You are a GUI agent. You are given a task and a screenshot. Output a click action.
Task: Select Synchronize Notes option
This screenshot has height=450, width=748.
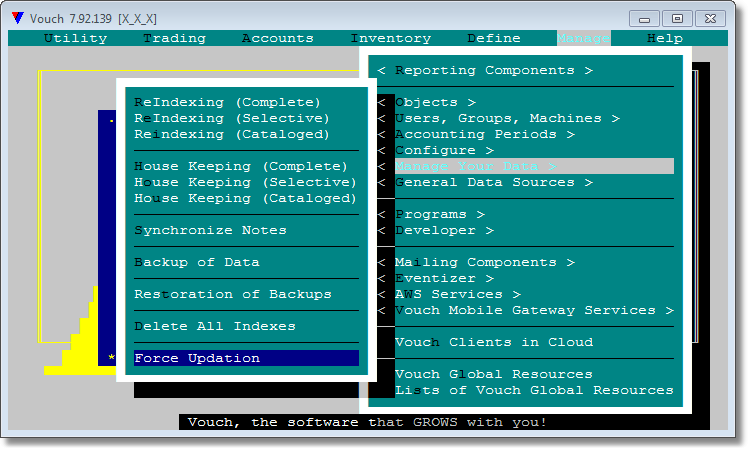point(210,230)
